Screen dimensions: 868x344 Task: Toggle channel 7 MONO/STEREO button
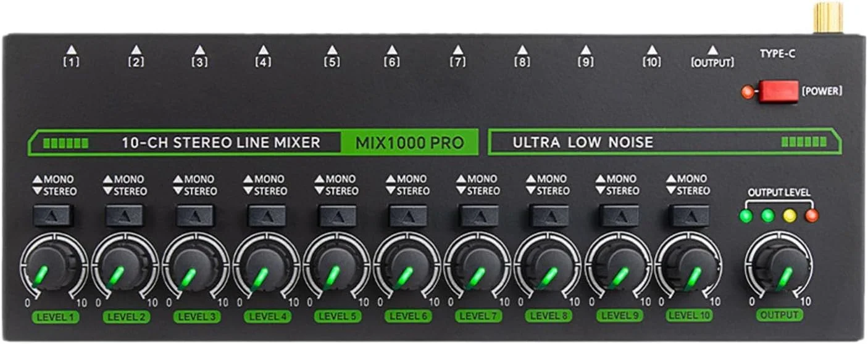(x=478, y=216)
